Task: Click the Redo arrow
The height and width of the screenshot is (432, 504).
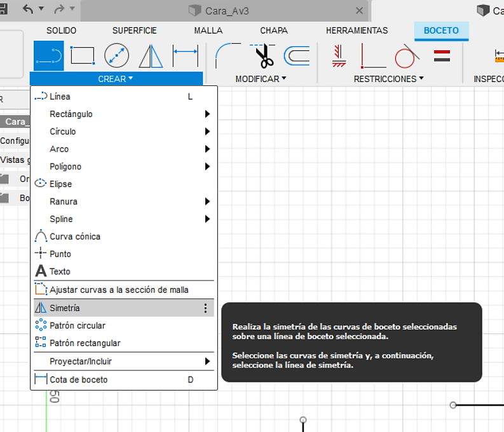Action: tap(59, 9)
